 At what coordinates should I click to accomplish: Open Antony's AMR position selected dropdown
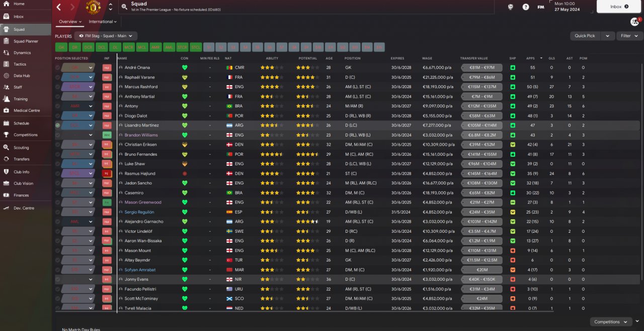(77, 106)
